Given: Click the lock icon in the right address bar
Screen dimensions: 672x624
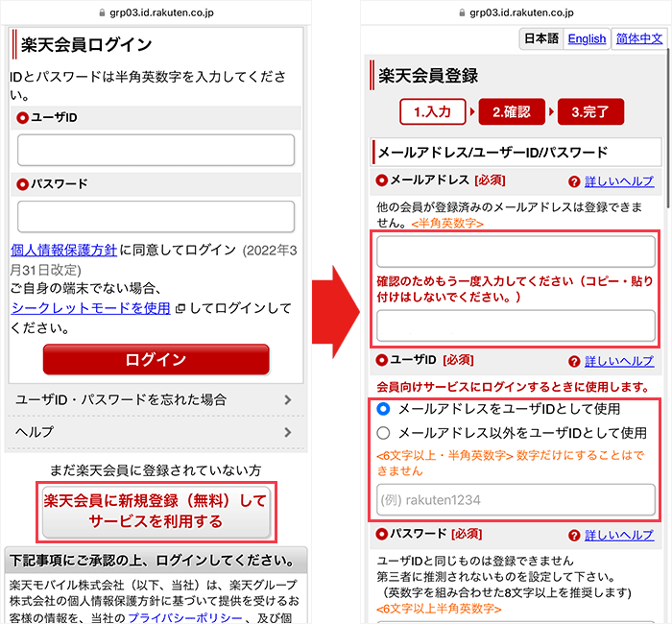Looking at the screenshot, I should [462, 12].
